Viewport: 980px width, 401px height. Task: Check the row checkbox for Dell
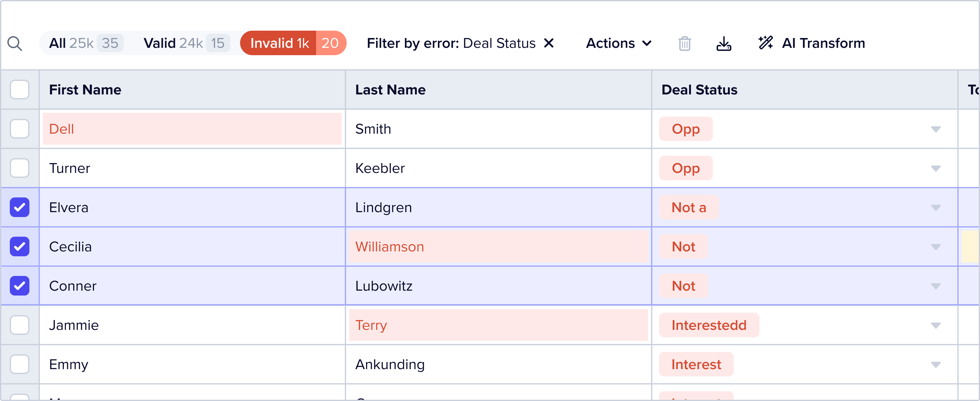[20, 129]
